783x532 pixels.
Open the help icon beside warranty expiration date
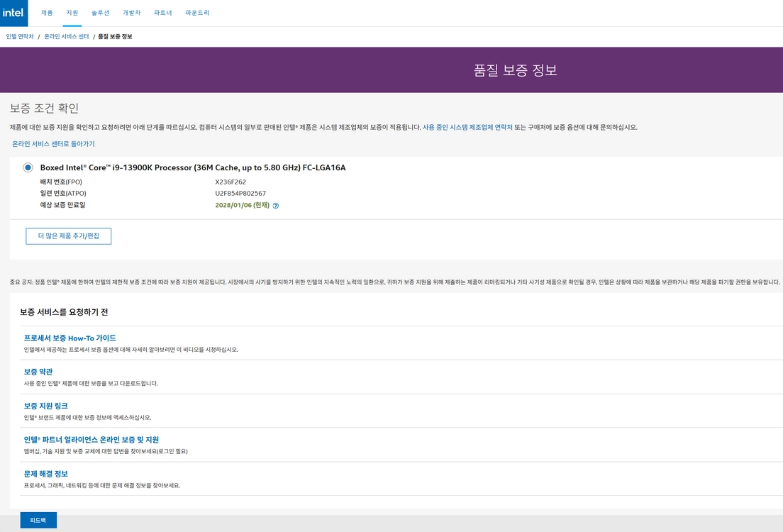[x=276, y=206]
